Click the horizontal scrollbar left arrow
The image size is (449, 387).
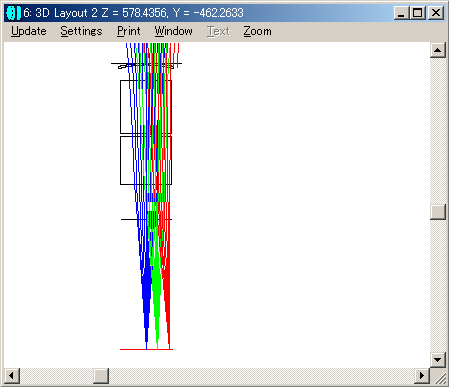12,376
